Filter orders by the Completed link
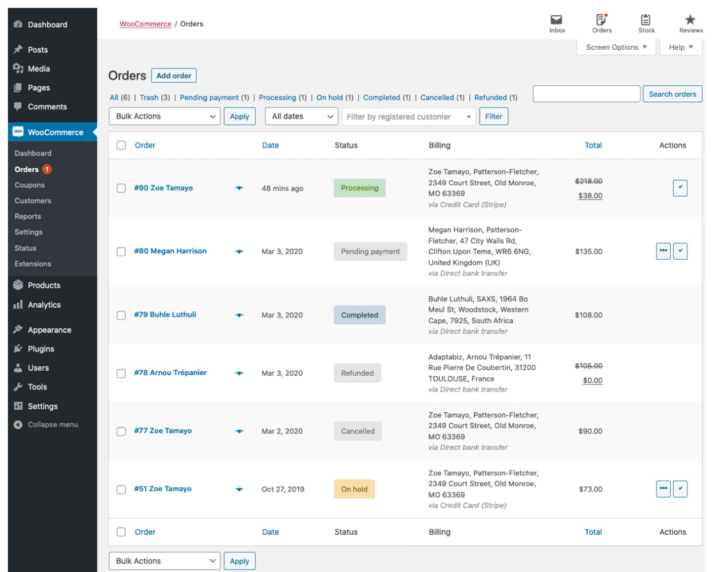The image size is (728, 572). click(381, 98)
